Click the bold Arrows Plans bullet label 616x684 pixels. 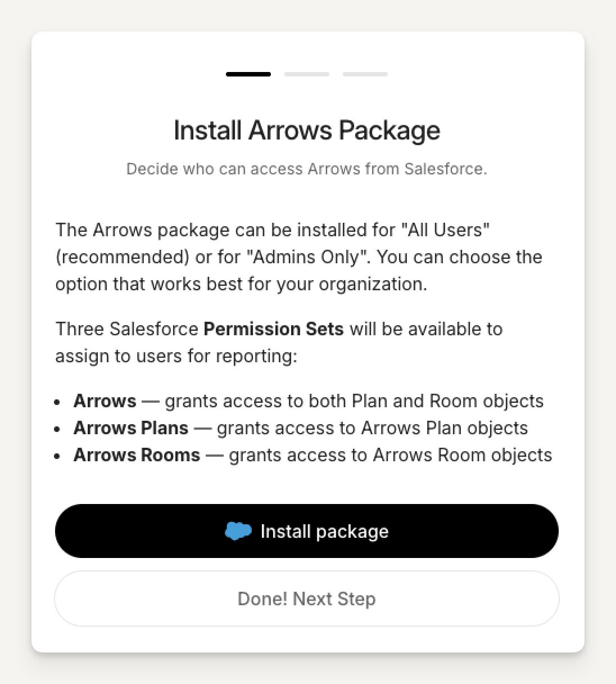pyautogui.click(x=131, y=428)
